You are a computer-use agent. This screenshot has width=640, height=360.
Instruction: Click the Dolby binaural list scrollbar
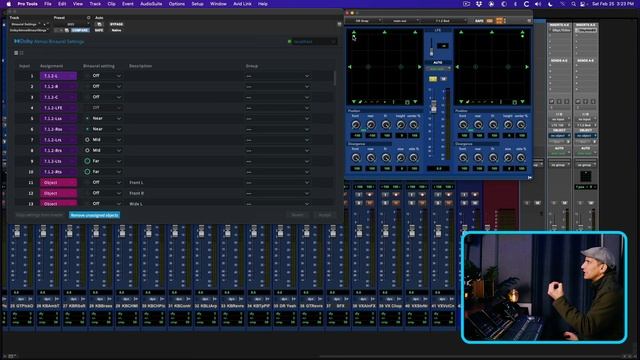[x=335, y=78]
